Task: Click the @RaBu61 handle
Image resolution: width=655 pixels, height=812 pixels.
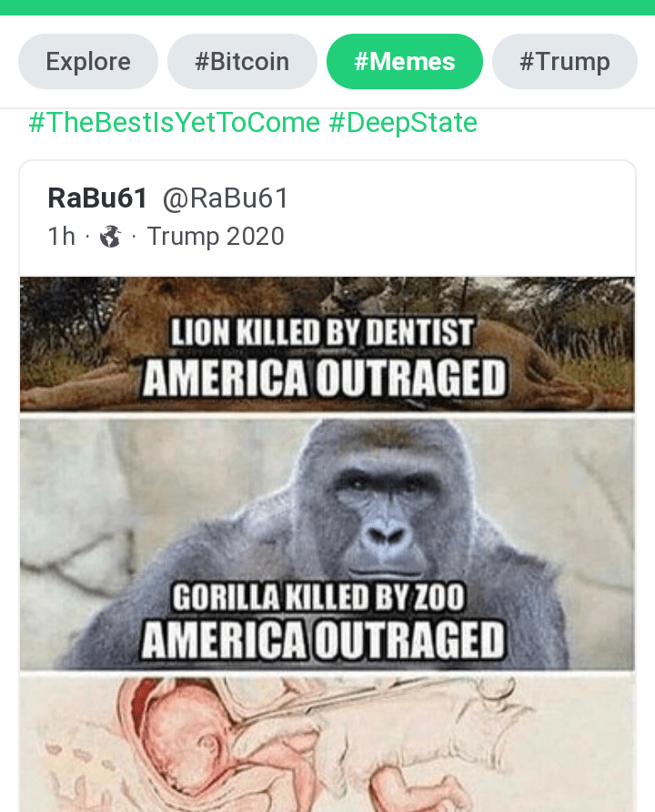Action: click(226, 198)
